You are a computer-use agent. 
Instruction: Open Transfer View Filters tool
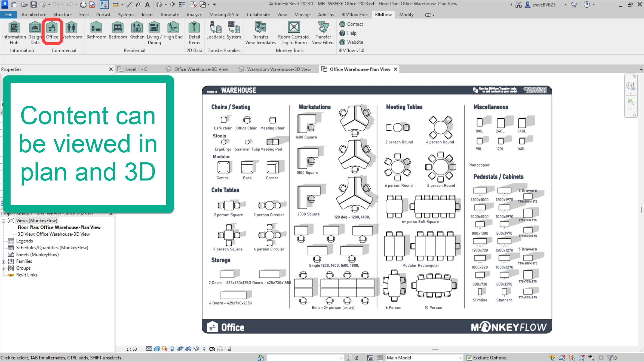323,33
